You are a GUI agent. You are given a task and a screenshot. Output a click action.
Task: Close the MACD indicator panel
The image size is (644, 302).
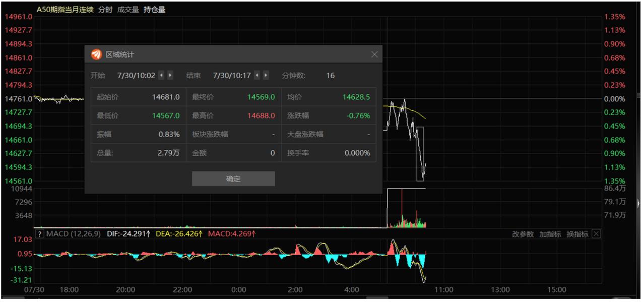pyautogui.click(x=596, y=234)
